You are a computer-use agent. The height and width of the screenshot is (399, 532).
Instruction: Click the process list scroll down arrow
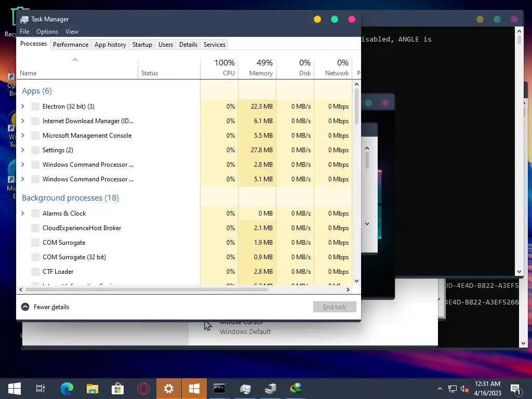tap(356, 281)
